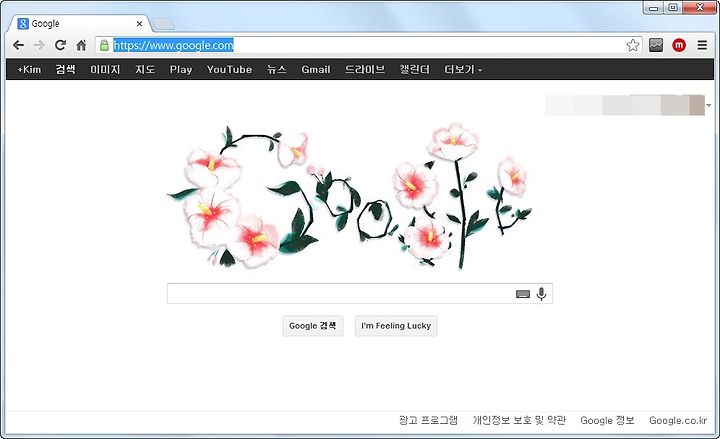Open 드라이브 in the top bar
The height and width of the screenshot is (439, 720).
365,69
